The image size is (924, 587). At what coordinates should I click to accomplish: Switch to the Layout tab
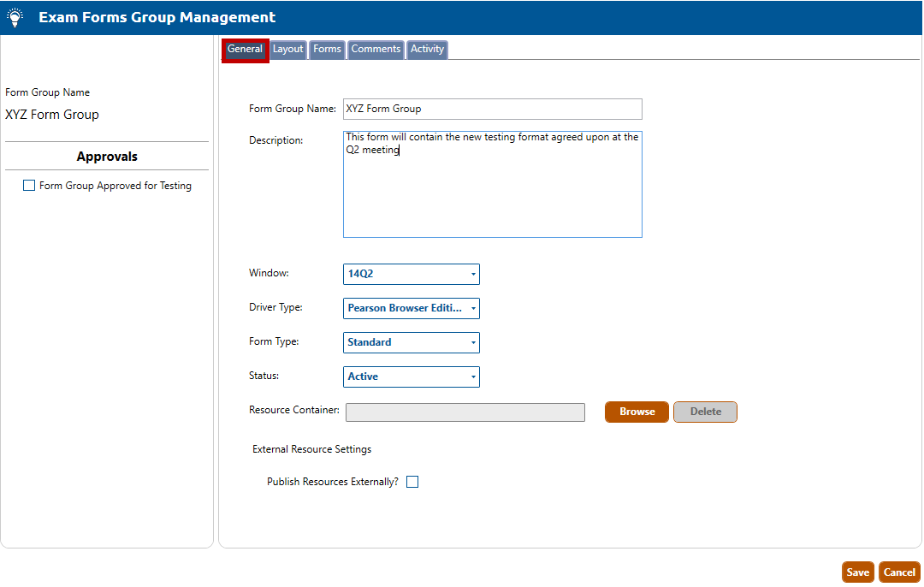(288, 50)
